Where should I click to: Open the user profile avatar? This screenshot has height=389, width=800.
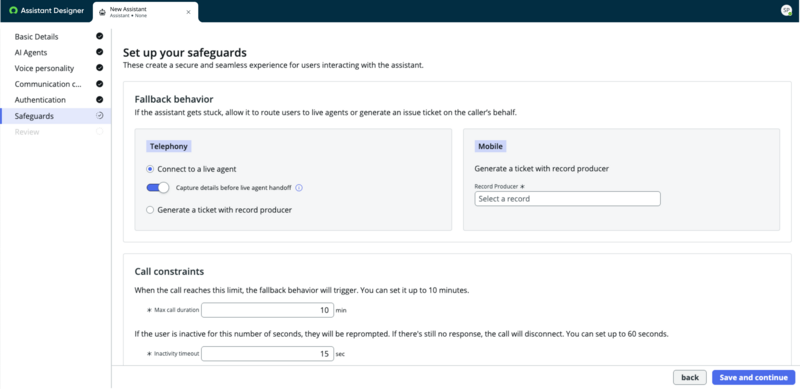(x=786, y=11)
